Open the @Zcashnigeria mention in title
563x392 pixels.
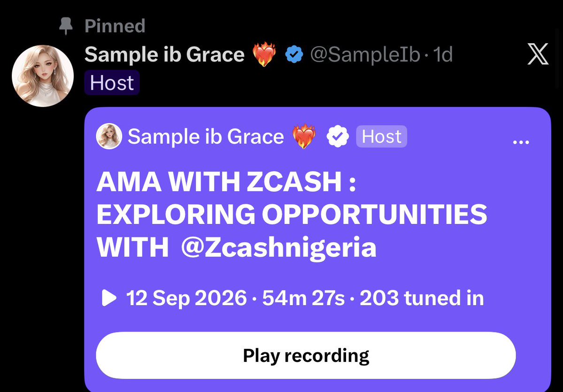(x=278, y=247)
